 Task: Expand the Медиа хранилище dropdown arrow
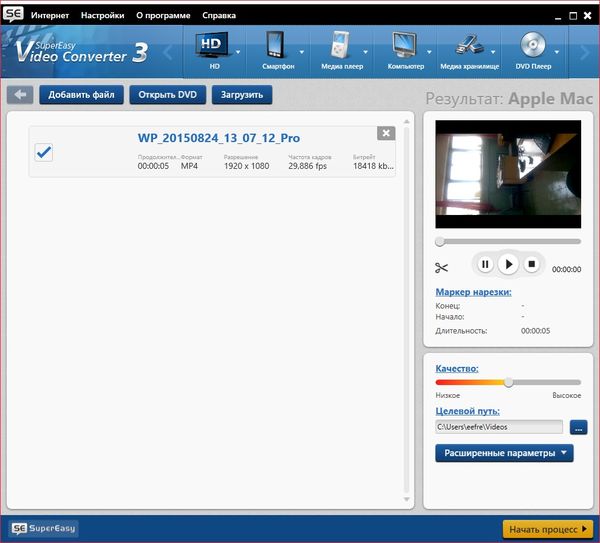click(x=493, y=52)
